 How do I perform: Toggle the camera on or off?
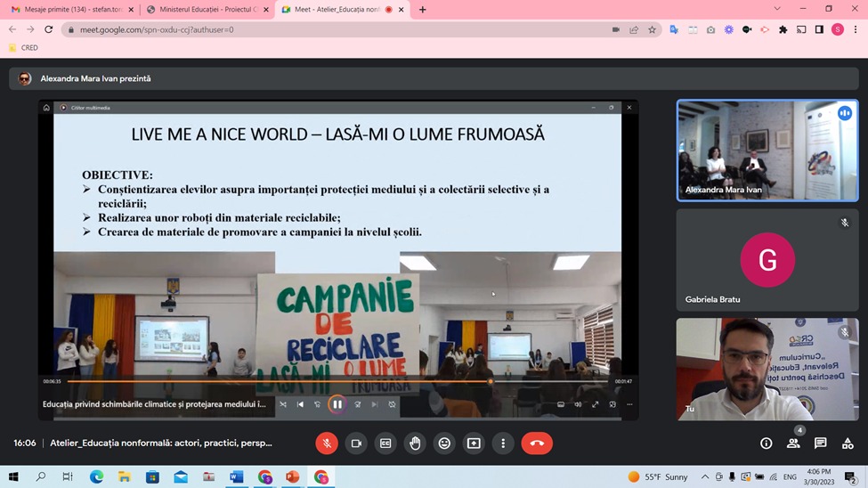point(356,443)
